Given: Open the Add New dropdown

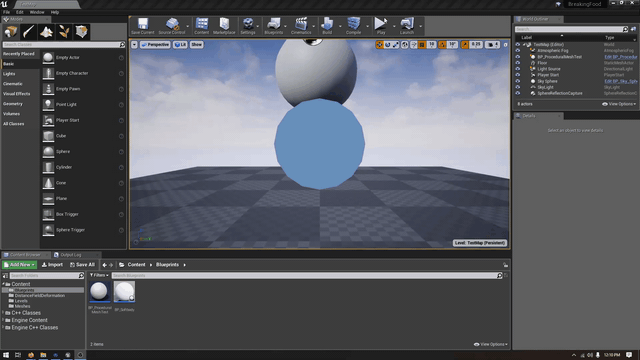Looking at the screenshot, I should pyautogui.click(x=20, y=264).
